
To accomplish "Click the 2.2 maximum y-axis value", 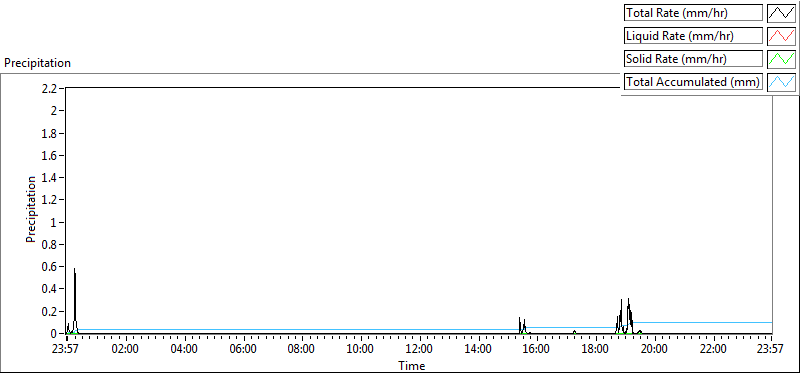I will [49, 88].
